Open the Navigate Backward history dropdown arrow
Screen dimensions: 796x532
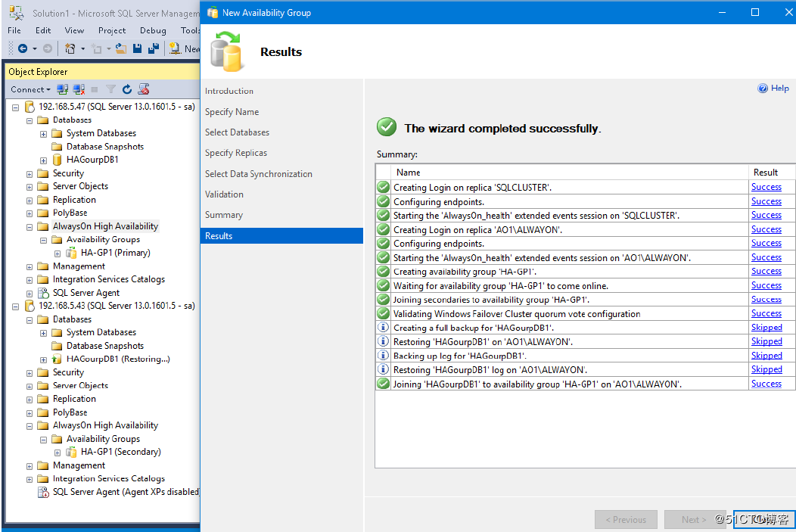pos(35,48)
